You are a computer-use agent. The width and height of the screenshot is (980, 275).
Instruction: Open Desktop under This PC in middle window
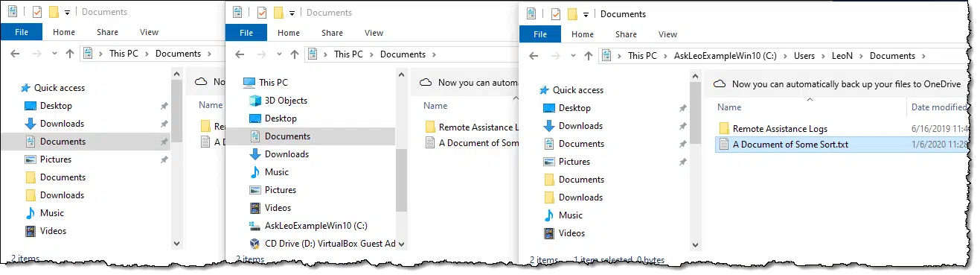click(281, 118)
